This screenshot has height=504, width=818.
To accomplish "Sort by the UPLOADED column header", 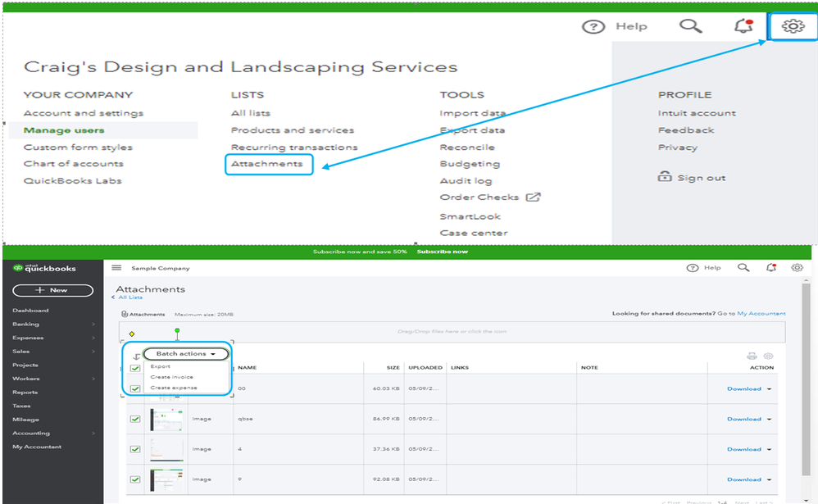I will [x=425, y=368].
